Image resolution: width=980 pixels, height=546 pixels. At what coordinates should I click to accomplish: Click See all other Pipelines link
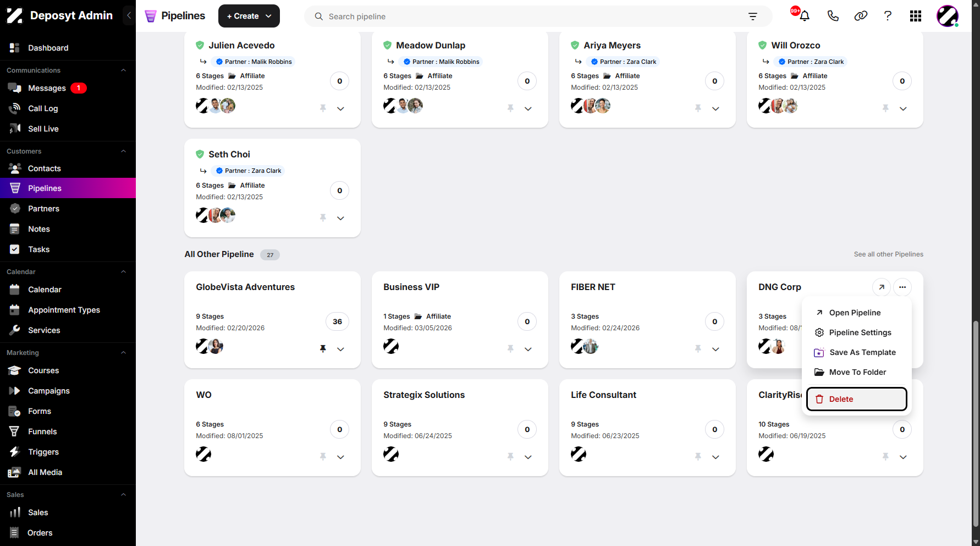click(x=888, y=254)
